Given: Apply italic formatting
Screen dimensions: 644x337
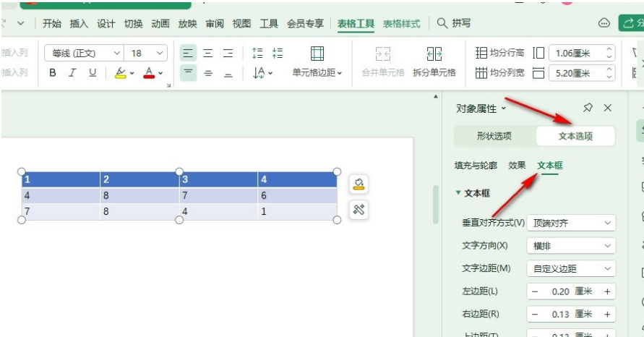Looking at the screenshot, I should tap(72, 73).
